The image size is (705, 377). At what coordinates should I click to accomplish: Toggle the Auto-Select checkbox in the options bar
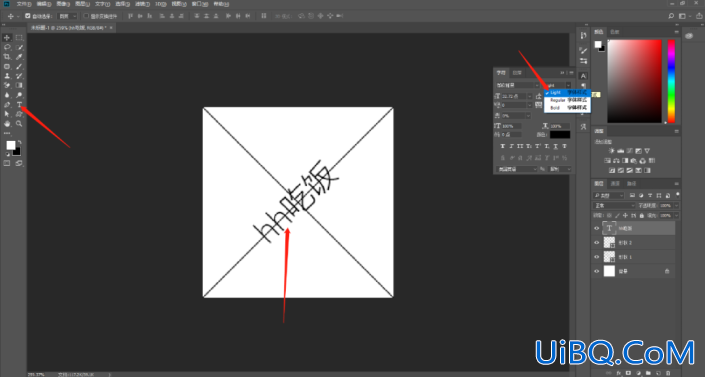pos(28,16)
